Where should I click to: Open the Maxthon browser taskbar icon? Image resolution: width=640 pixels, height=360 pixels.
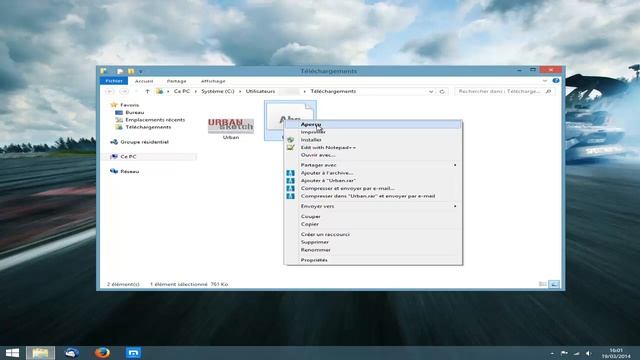coord(133,353)
